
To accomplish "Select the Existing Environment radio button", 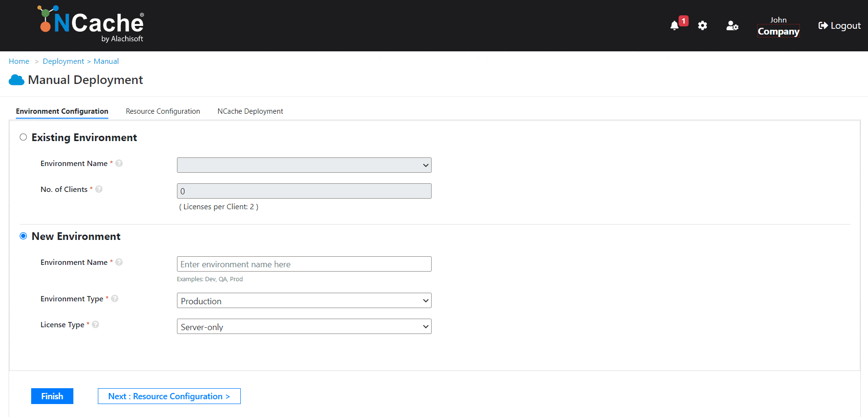I will tap(23, 137).
